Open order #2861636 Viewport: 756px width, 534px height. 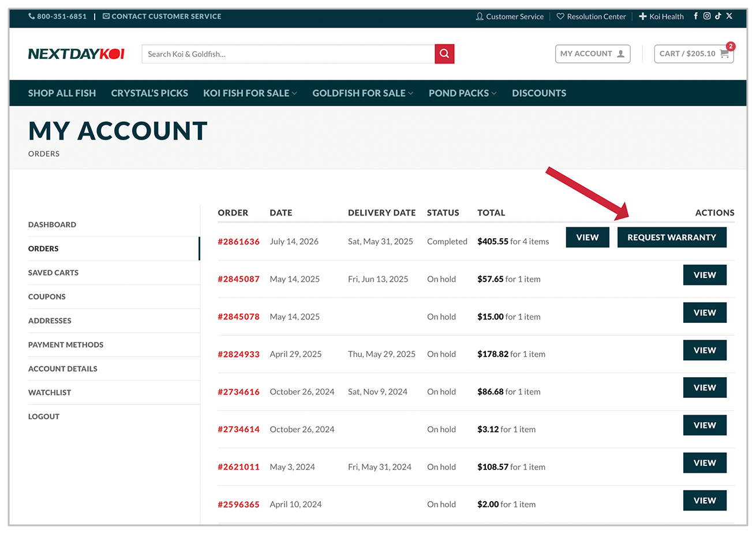click(x=238, y=242)
